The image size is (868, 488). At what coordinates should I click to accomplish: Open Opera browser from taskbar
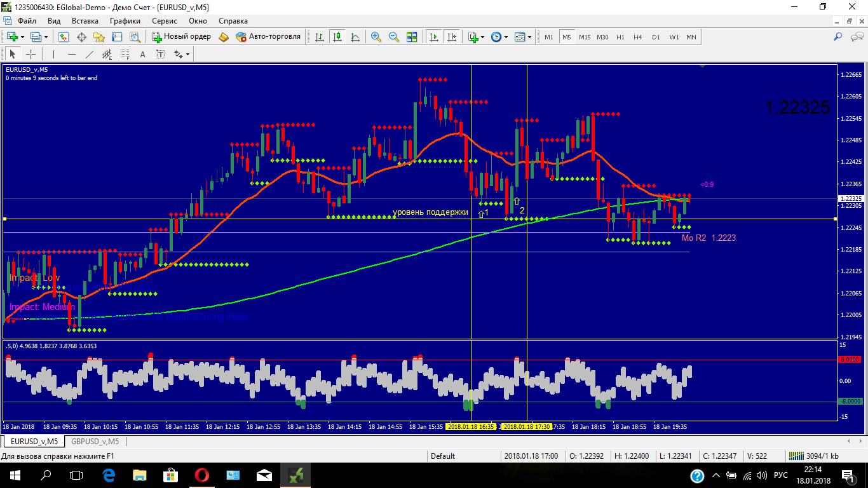point(202,475)
